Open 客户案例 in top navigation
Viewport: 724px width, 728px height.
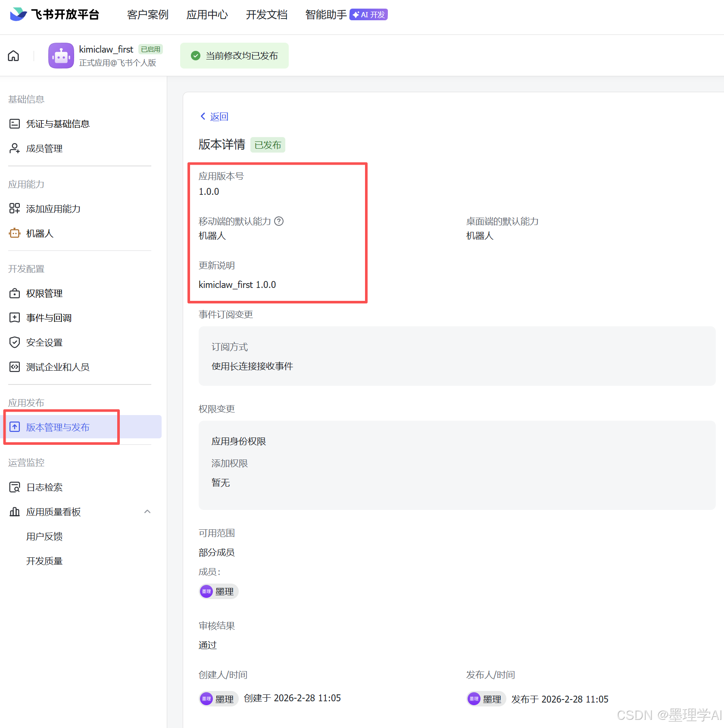point(148,15)
